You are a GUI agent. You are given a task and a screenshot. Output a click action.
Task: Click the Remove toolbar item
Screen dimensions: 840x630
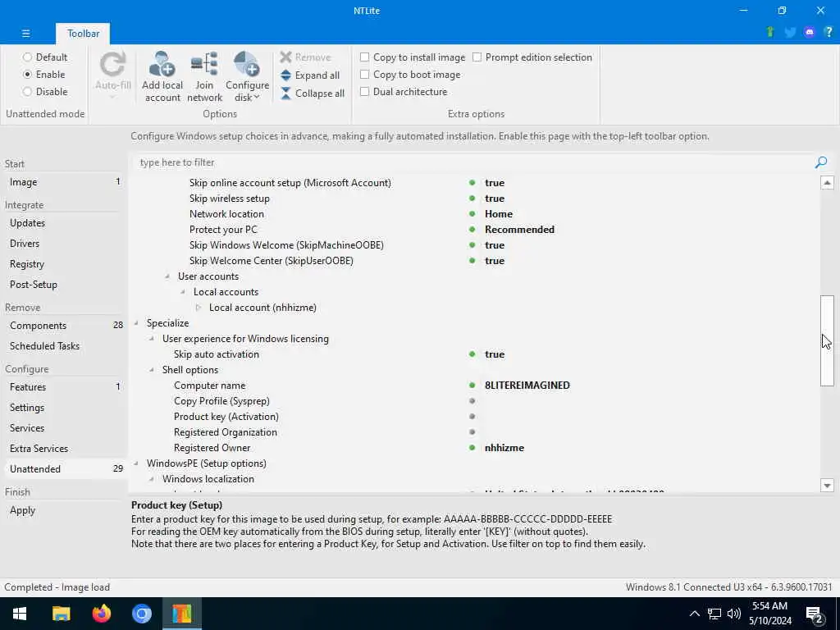[x=306, y=57]
